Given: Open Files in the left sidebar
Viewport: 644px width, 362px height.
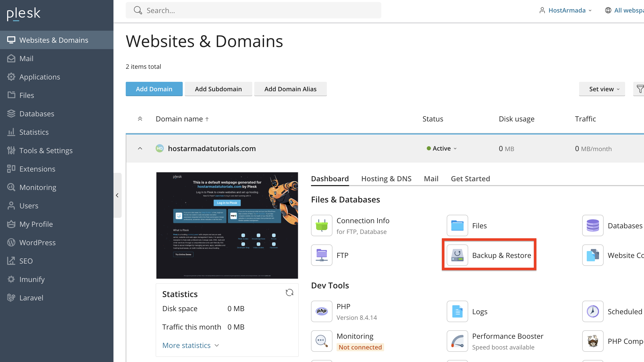Looking at the screenshot, I should (x=57, y=95).
